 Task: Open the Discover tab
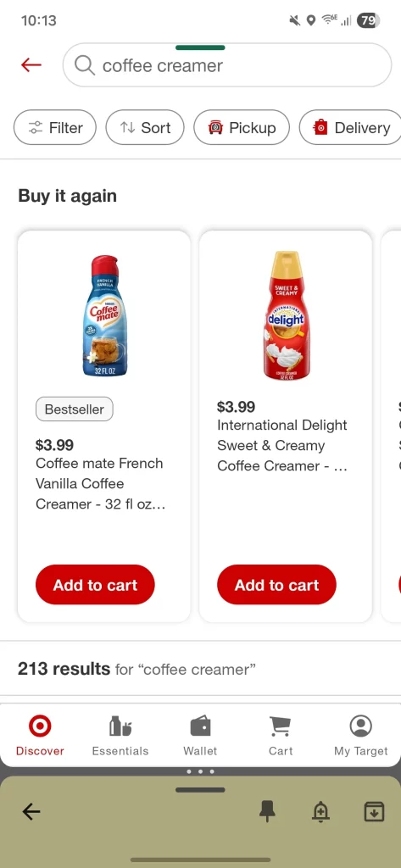point(40,735)
